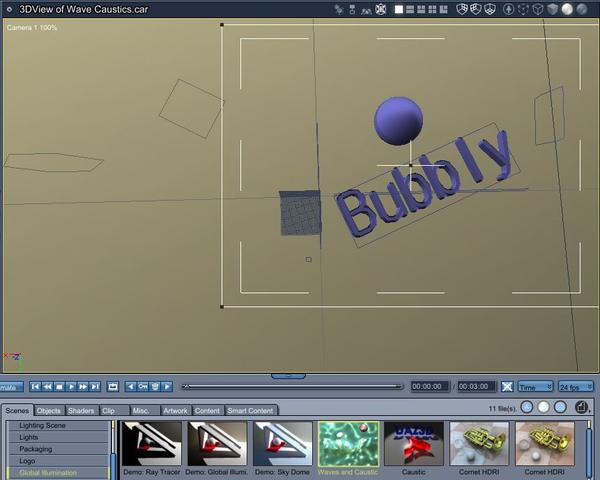Click the mountain landscape icon in toolbar

pyautogui.click(x=366, y=10)
